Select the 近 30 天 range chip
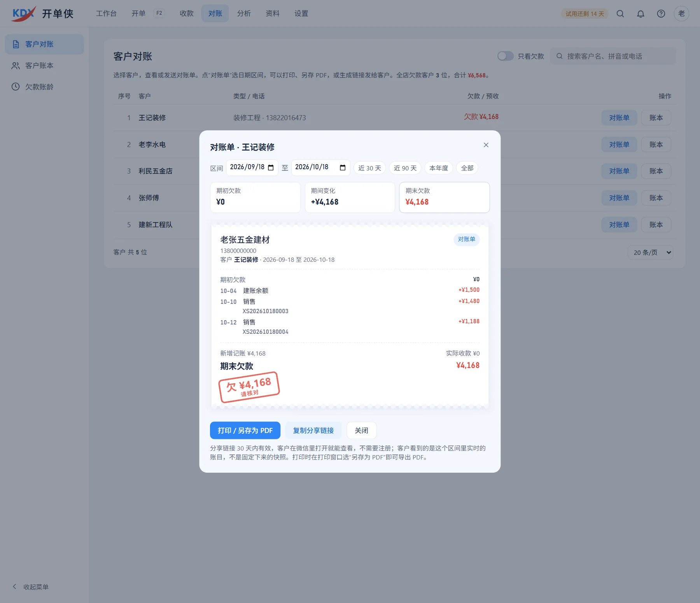This screenshot has height=603, width=700. click(369, 168)
